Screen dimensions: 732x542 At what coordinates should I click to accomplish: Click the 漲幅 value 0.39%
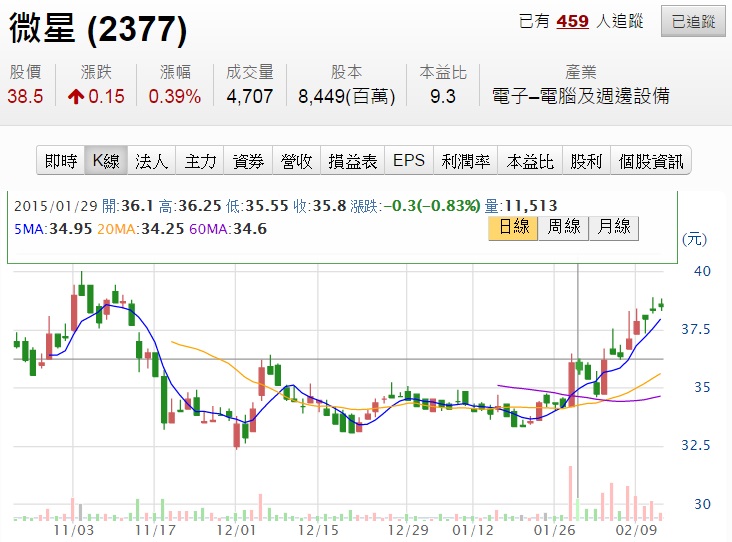tap(175, 97)
